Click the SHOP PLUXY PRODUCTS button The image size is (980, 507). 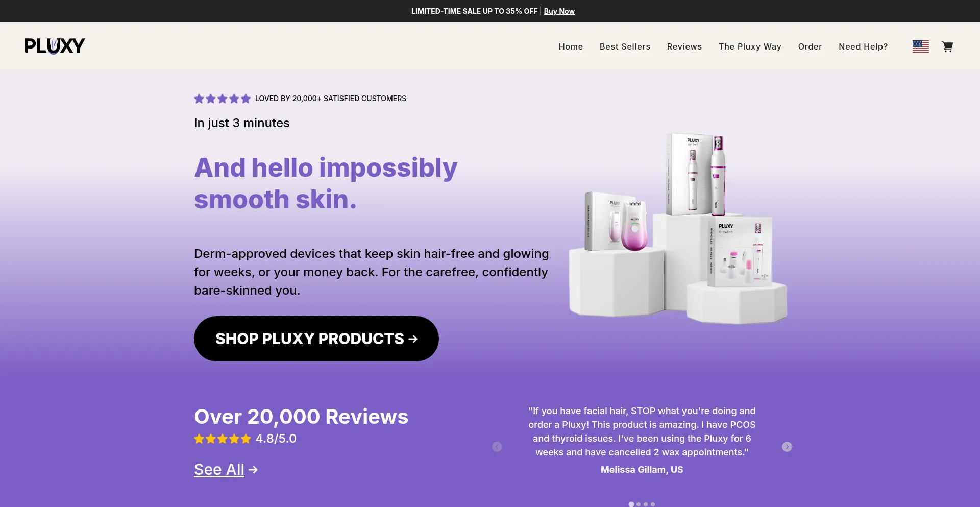[316, 339]
